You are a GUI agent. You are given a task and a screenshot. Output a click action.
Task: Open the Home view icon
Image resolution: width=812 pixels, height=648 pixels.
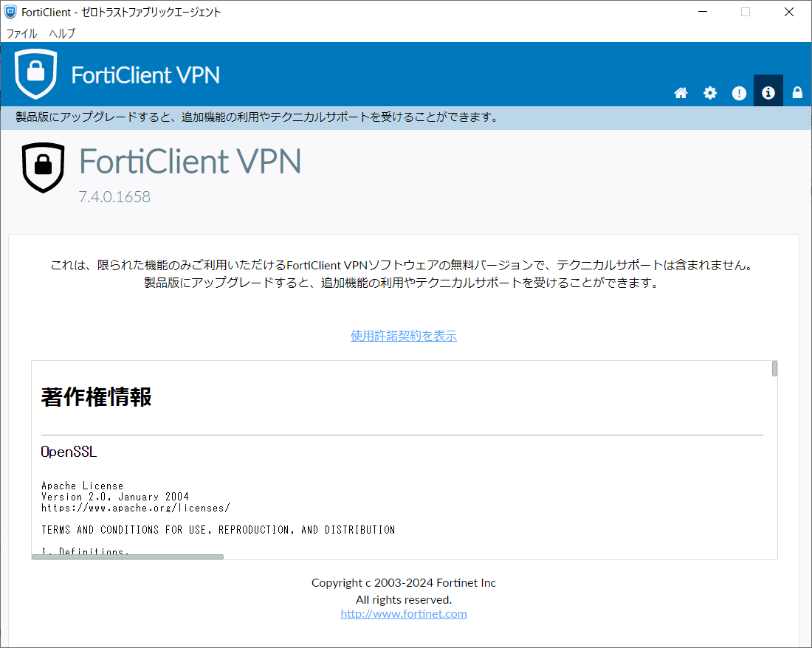pos(681,92)
